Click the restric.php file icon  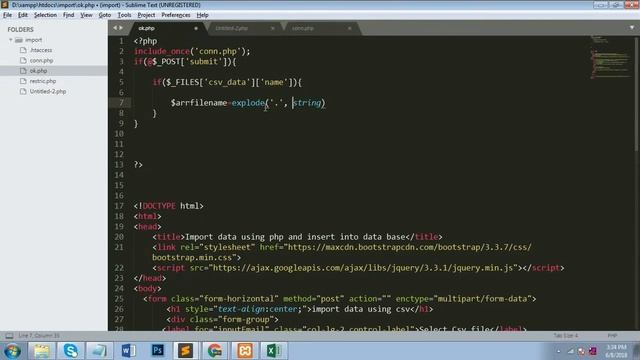coord(23,81)
